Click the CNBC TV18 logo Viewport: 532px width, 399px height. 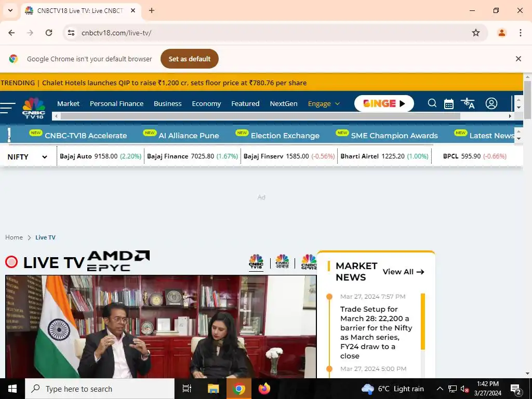tap(34, 108)
